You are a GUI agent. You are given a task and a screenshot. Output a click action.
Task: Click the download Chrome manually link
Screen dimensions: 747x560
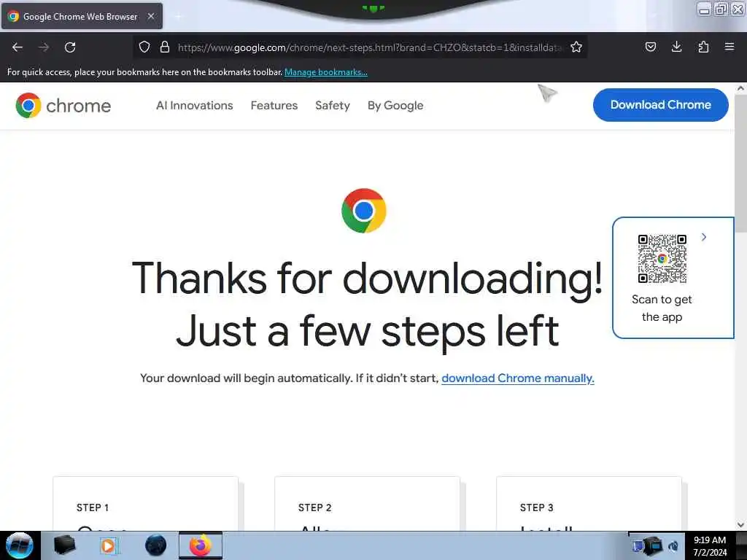518,378
